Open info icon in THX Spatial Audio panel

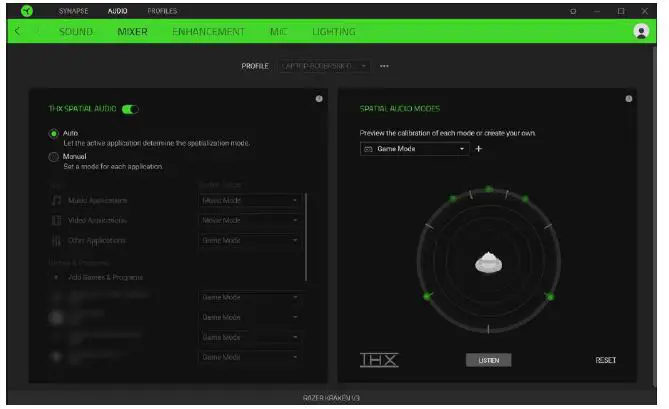coord(319,99)
